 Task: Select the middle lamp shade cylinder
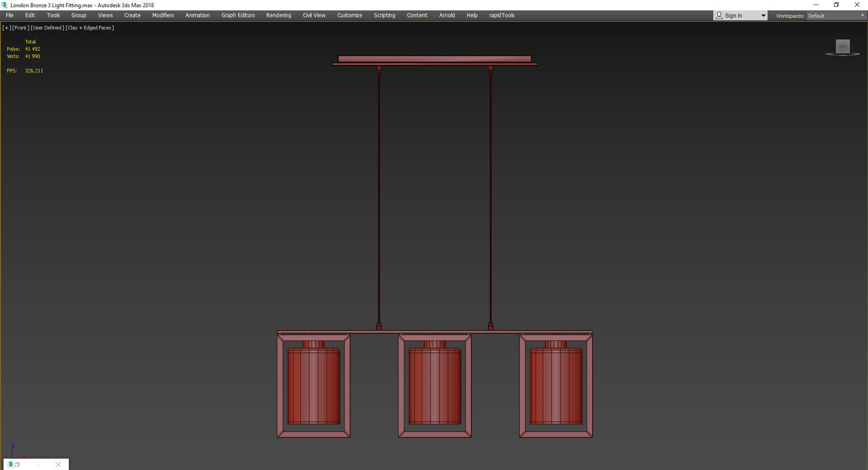pos(435,386)
